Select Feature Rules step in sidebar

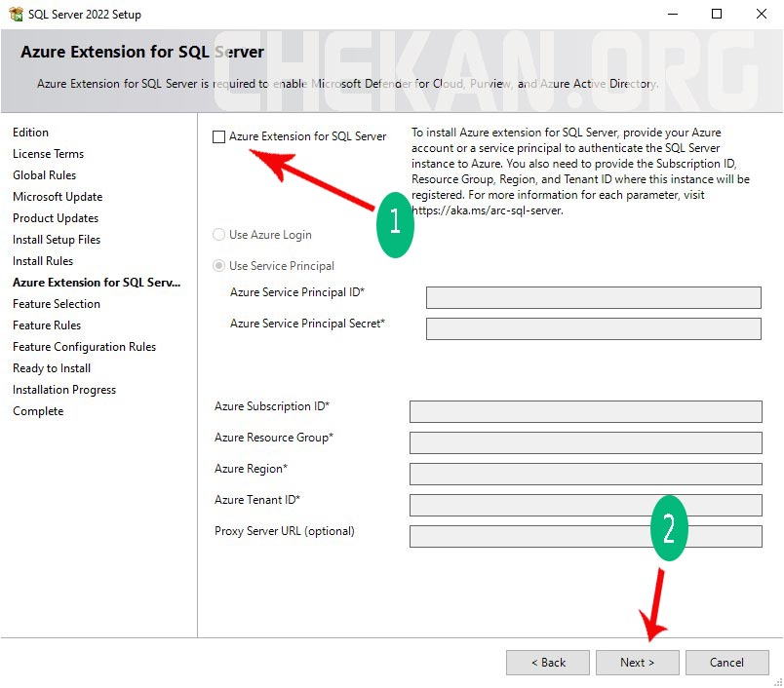tap(47, 325)
